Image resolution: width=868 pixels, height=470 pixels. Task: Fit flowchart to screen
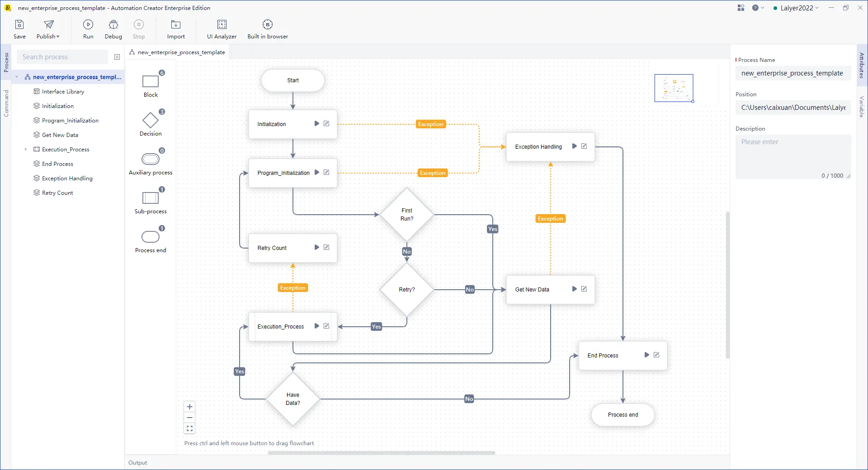pyautogui.click(x=190, y=428)
